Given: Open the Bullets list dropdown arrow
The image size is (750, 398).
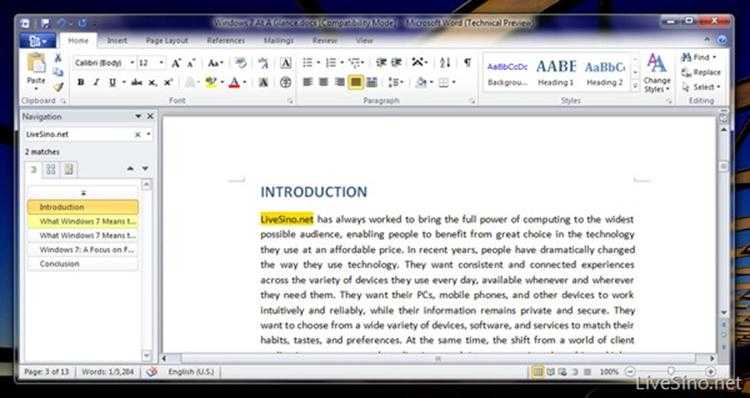Looking at the screenshot, I should 318,63.
